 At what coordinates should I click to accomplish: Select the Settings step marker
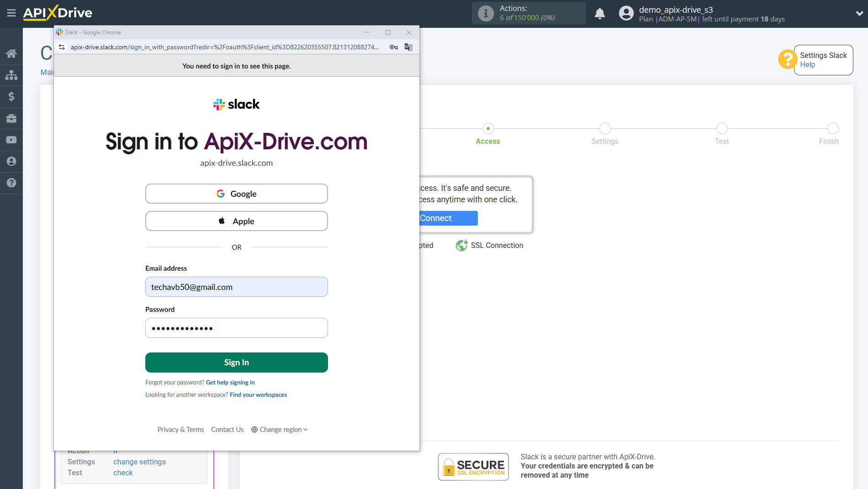point(605,128)
